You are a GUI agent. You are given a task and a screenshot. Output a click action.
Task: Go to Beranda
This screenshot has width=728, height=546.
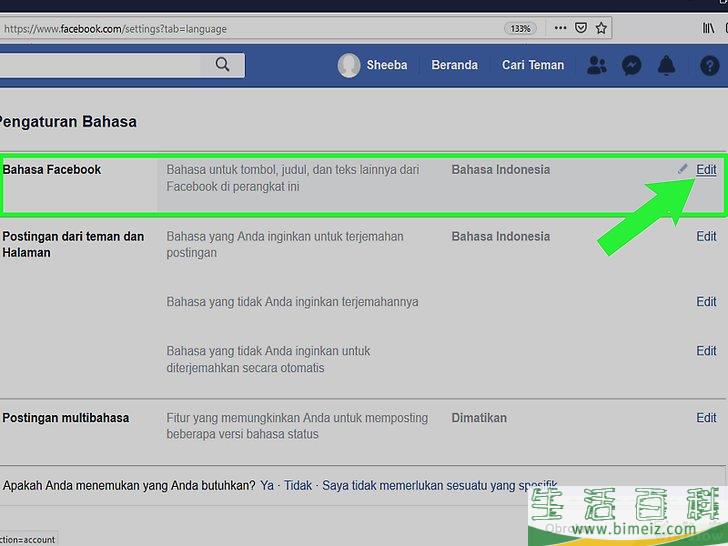[455, 65]
